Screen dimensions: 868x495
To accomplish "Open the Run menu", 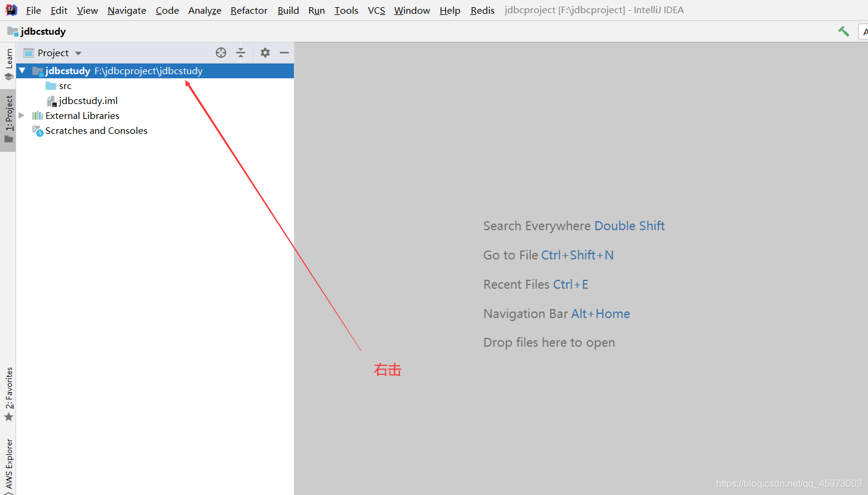I will 317,10.
